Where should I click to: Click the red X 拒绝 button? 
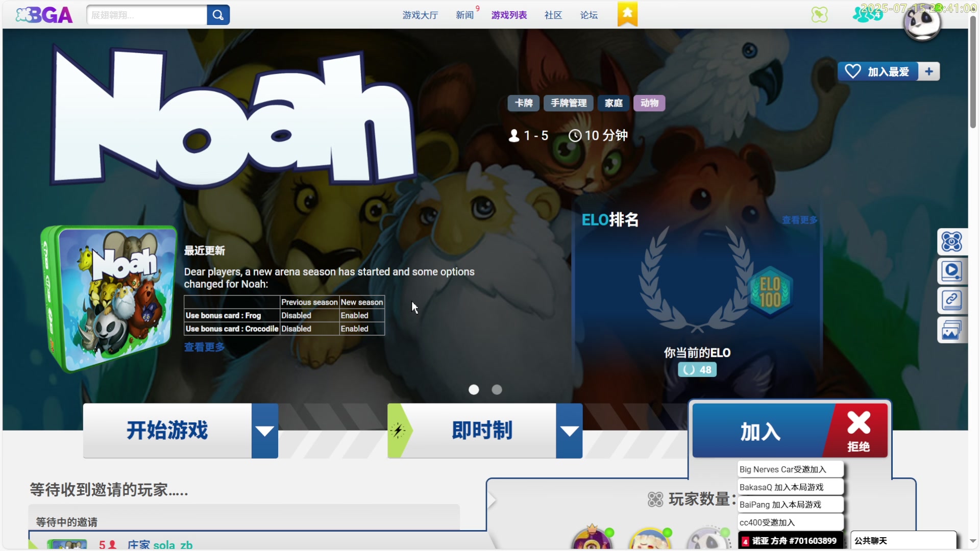click(859, 431)
